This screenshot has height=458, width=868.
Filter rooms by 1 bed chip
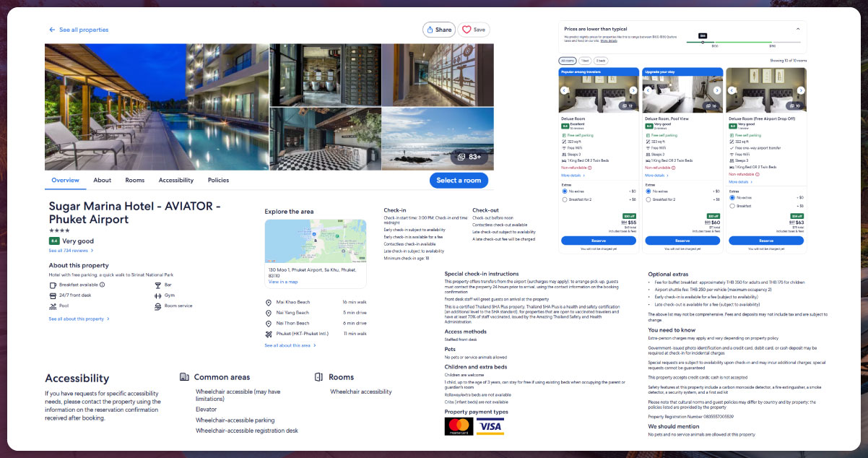click(x=585, y=61)
